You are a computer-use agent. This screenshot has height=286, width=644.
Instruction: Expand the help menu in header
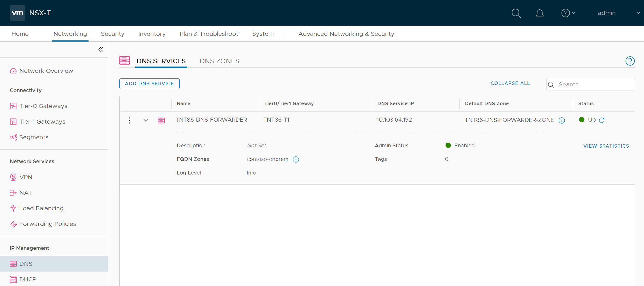pos(568,13)
